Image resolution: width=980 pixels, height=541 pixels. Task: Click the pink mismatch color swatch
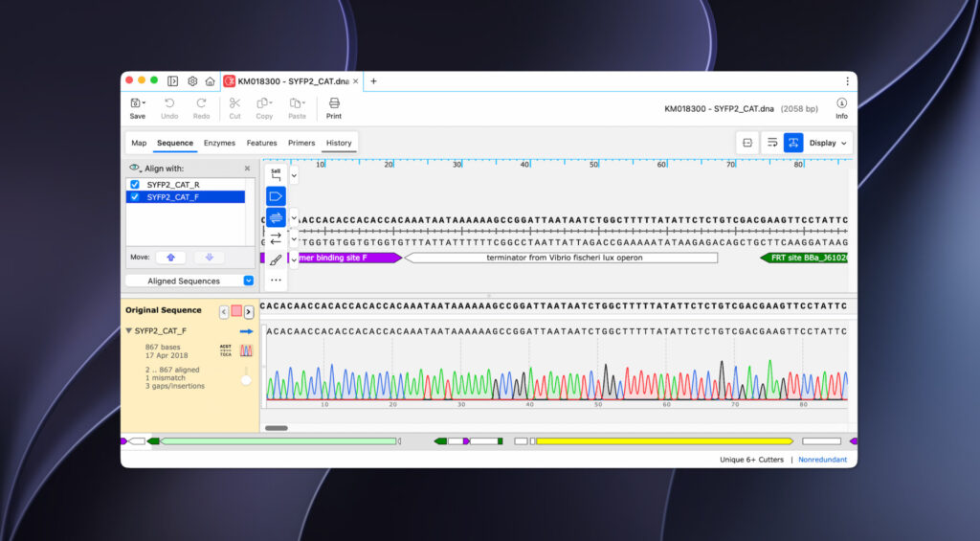[x=236, y=311]
